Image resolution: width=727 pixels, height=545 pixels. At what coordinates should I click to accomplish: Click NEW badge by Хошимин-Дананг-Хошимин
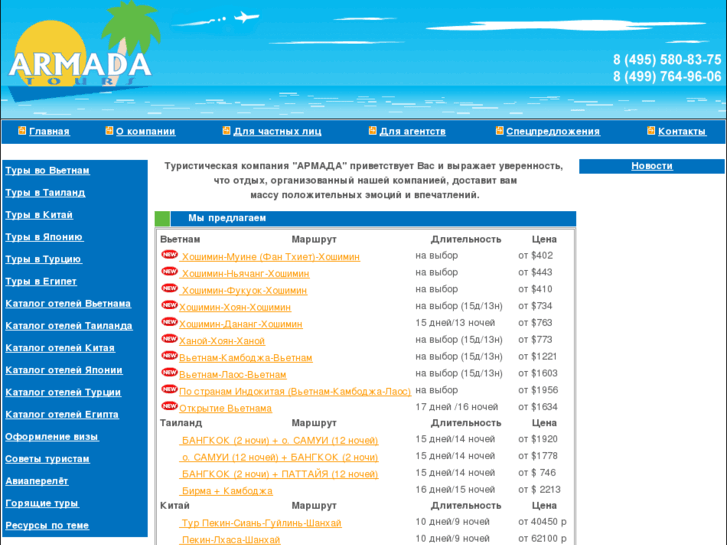[170, 321]
